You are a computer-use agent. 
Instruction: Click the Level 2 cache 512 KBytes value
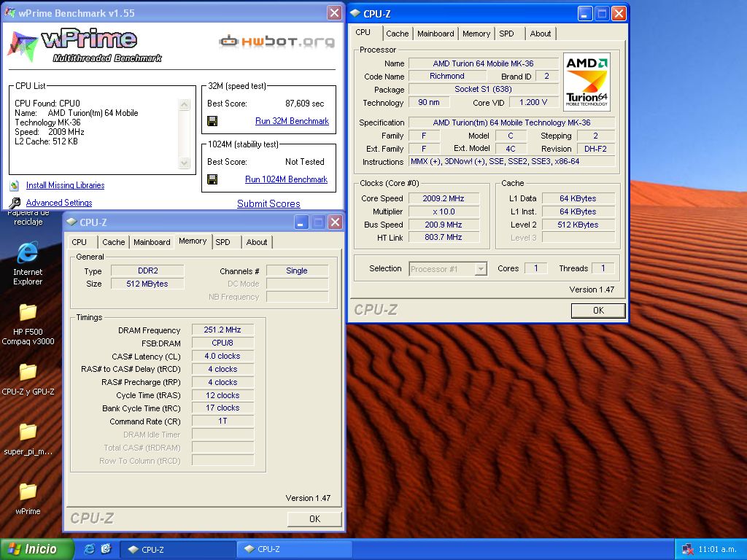[578, 225]
